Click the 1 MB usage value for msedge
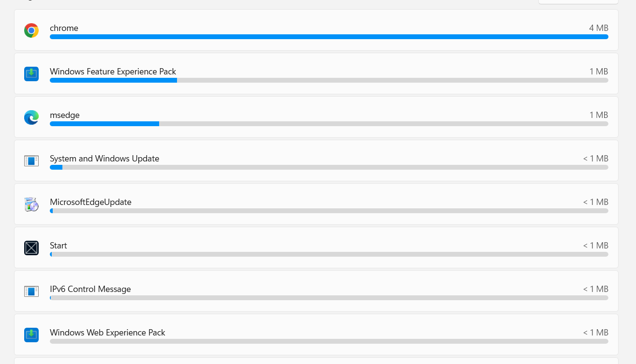636x364 pixels. pyautogui.click(x=598, y=115)
